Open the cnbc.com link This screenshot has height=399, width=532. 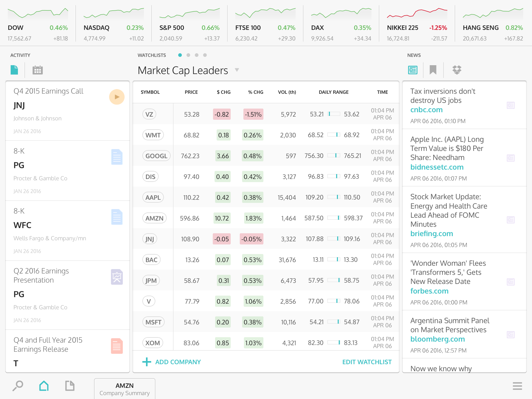(x=426, y=110)
